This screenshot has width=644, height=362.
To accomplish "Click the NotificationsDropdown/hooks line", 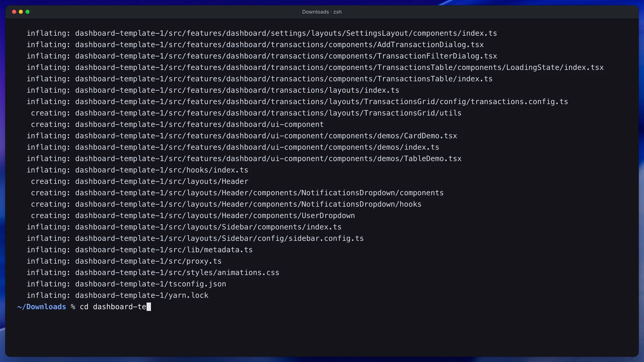I will (x=226, y=204).
